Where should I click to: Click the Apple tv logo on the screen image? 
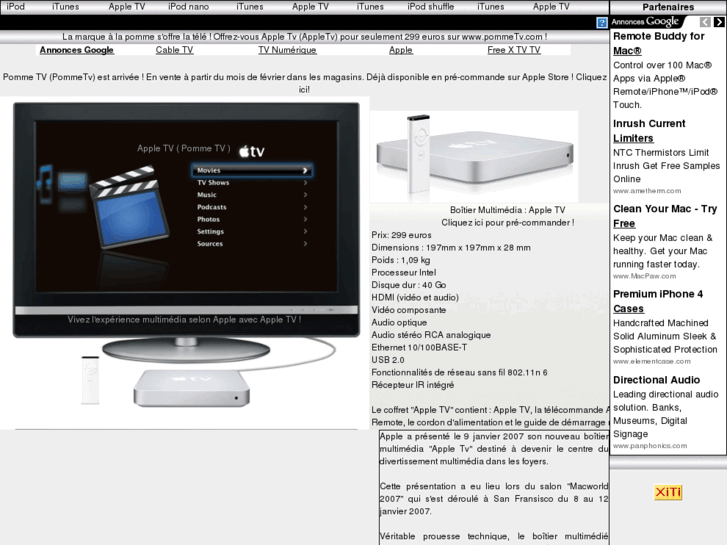251,151
